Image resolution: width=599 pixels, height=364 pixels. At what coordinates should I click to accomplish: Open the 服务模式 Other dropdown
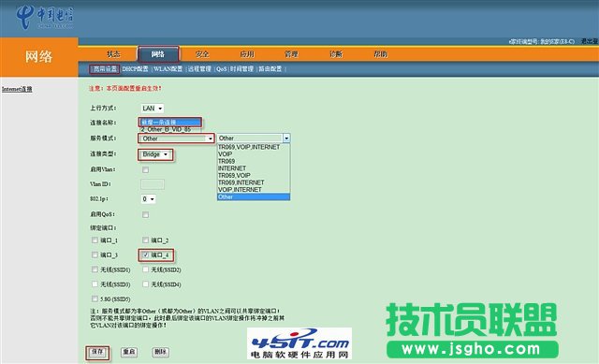pos(176,138)
